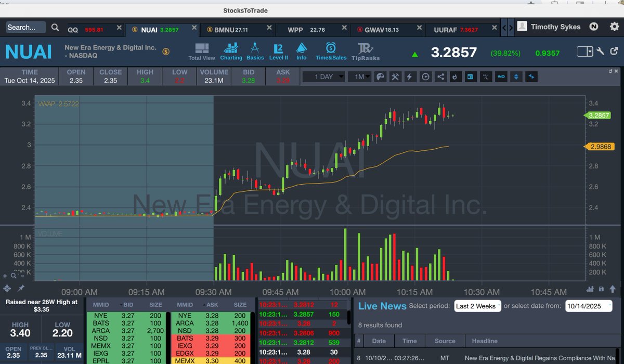Toggle percent scale on chart
Image resolution: width=624 pixels, height=364 pixels.
(486, 77)
